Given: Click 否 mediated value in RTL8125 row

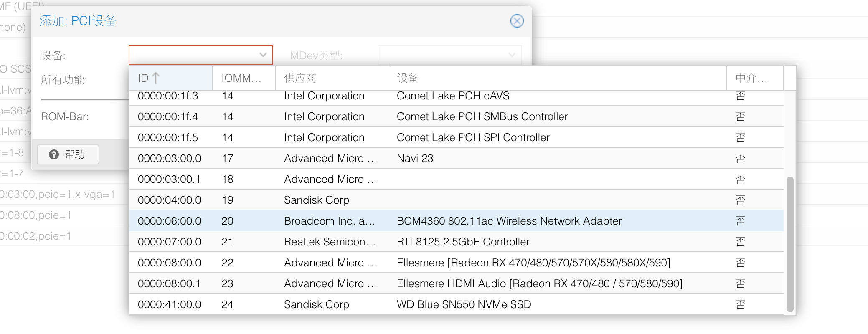Looking at the screenshot, I should [x=740, y=242].
